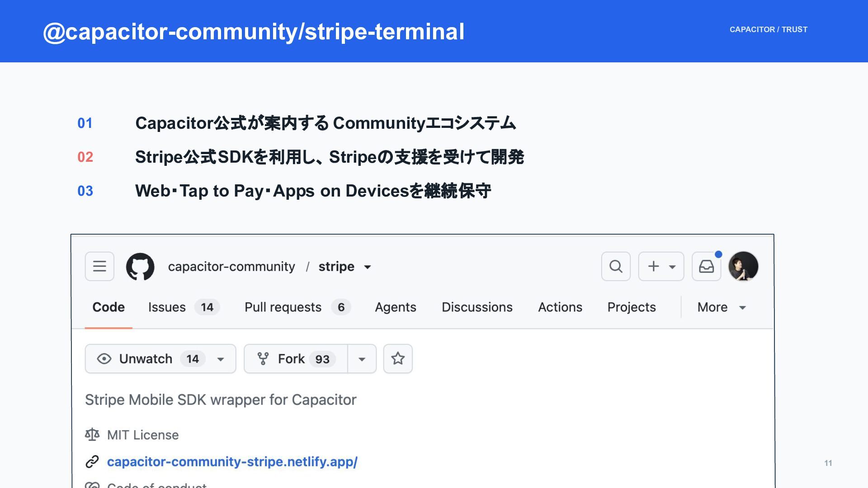Open the capacitor-community-stripe.netlify.app link
This screenshot has width=868, height=488.
coord(232,462)
